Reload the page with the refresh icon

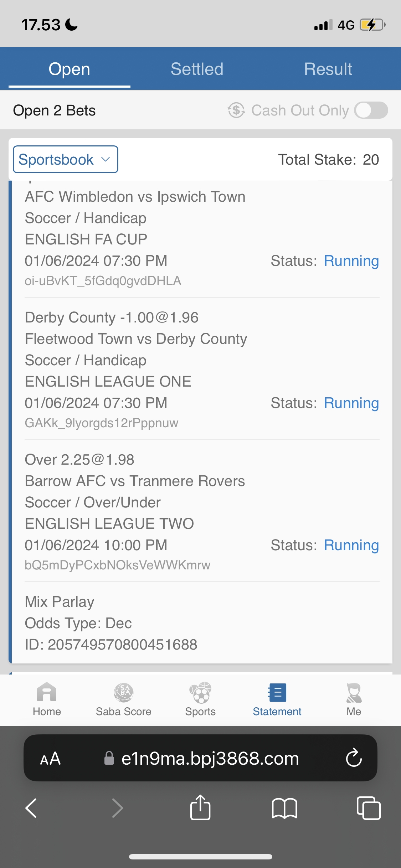[354, 758]
